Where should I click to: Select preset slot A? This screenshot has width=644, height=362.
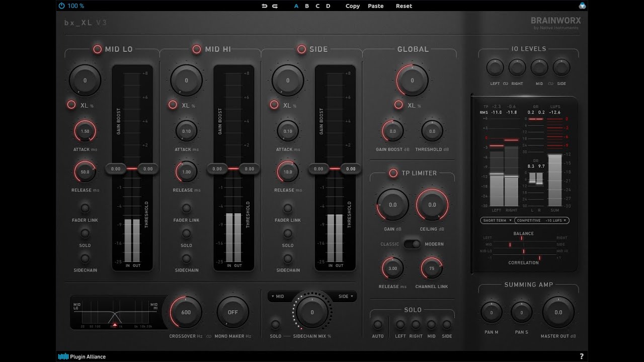coord(296,6)
